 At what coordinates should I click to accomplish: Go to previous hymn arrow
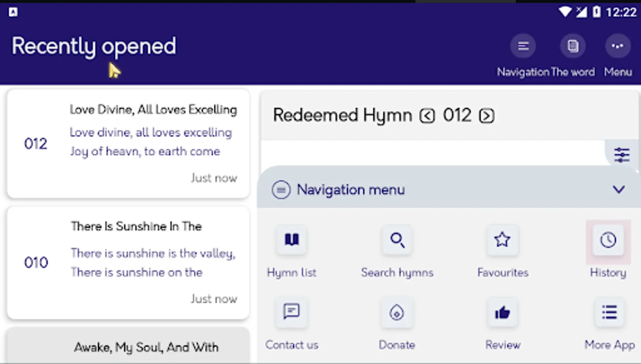(x=427, y=116)
